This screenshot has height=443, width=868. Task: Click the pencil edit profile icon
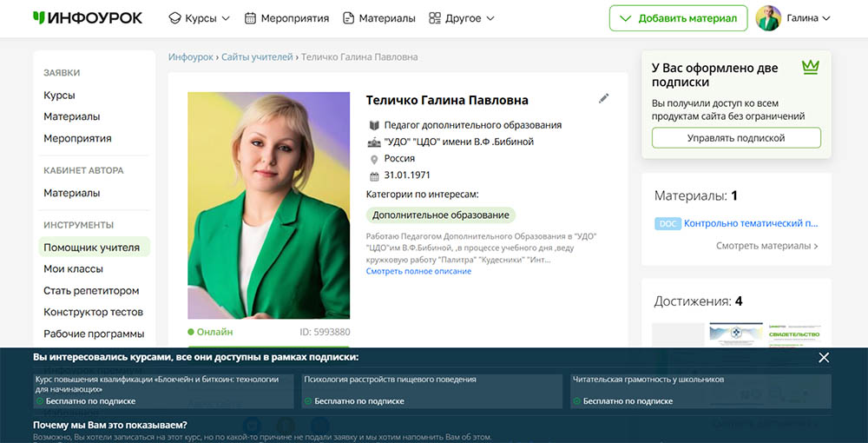click(604, 99)
